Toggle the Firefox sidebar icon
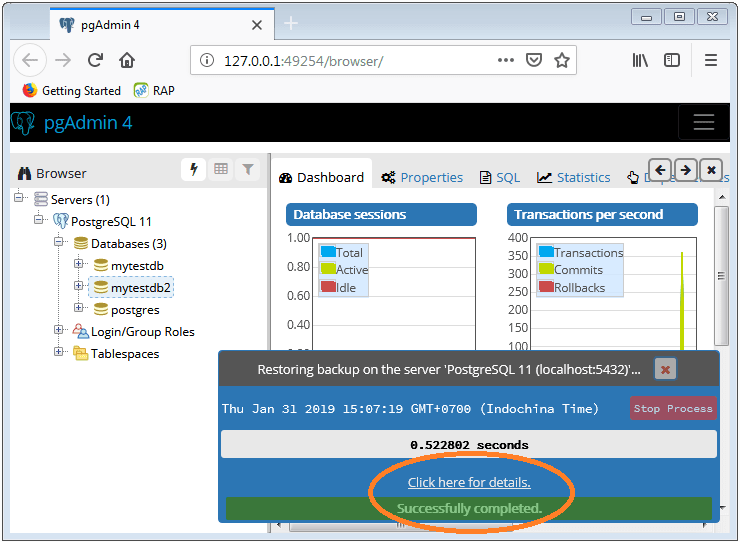The height and width of the screenshot is (542, 740). [x=672, y=60]
